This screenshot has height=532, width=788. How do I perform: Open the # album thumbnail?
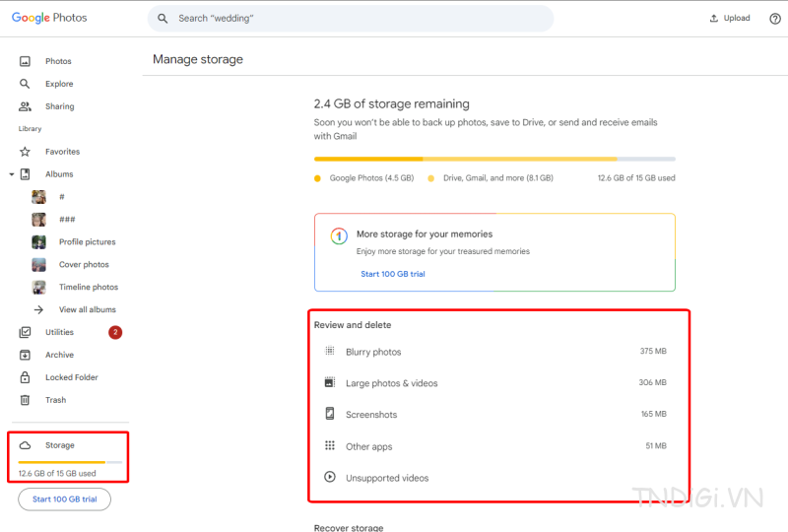coord(38,197)
